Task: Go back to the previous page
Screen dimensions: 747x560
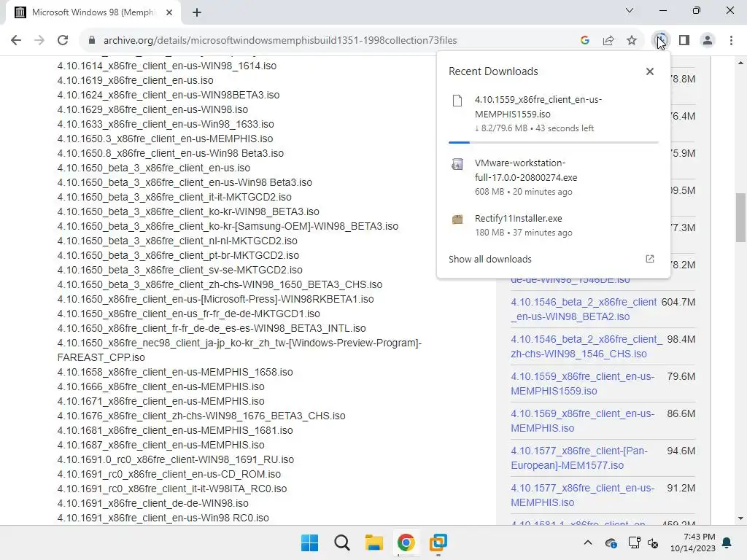Action: coord(16,41)
